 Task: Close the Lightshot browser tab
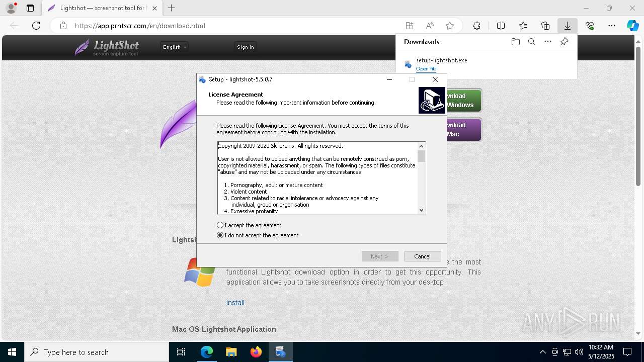tap(155, 8)
